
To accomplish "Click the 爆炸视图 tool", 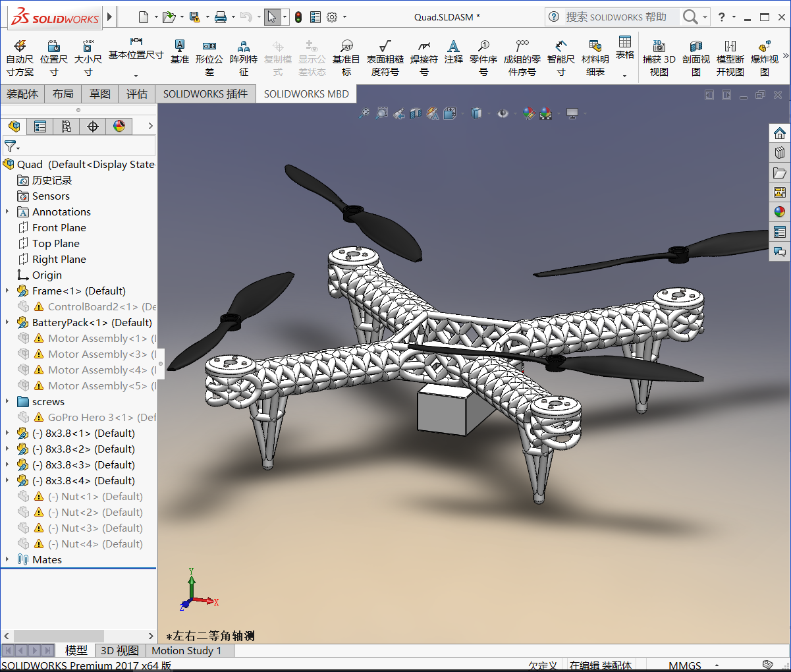I will point(765,57).
